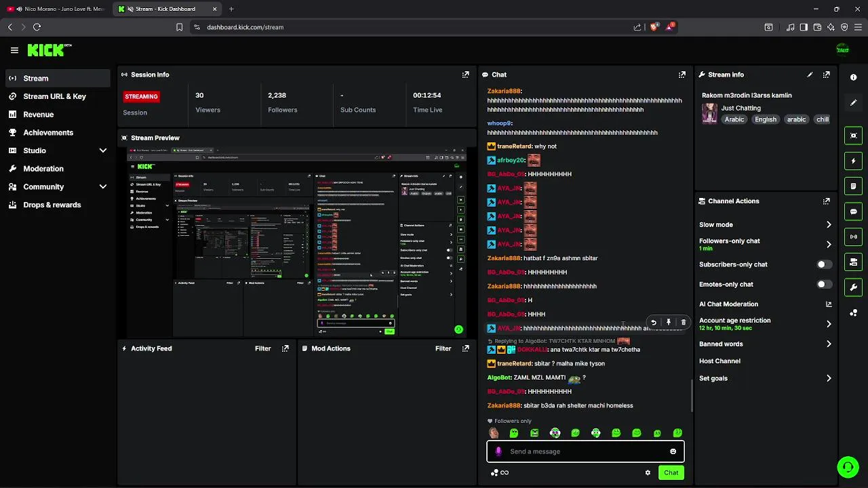Open Slow mode options chevron
Image resolution: width=868 pixels, height=488 pixels.
[829, 225]
